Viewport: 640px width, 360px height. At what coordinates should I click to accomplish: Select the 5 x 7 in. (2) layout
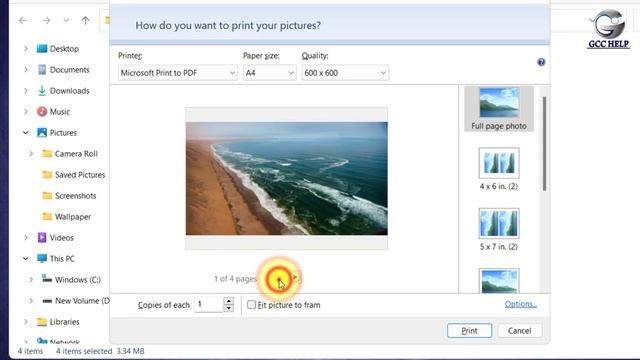(x=499, y=229)
